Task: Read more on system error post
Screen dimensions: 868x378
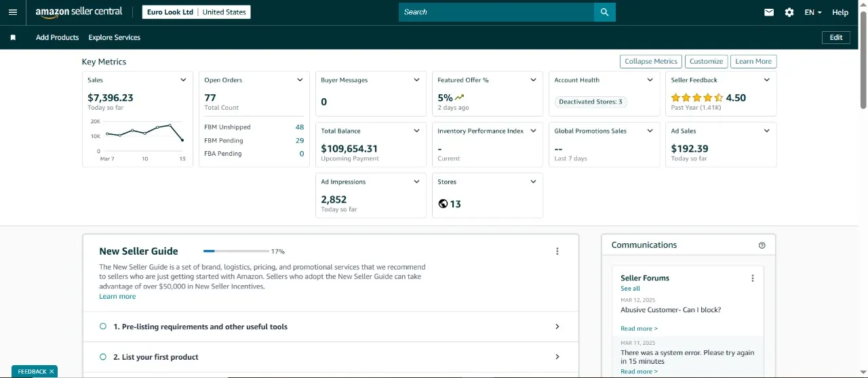Action: click(x=639, y=371)
